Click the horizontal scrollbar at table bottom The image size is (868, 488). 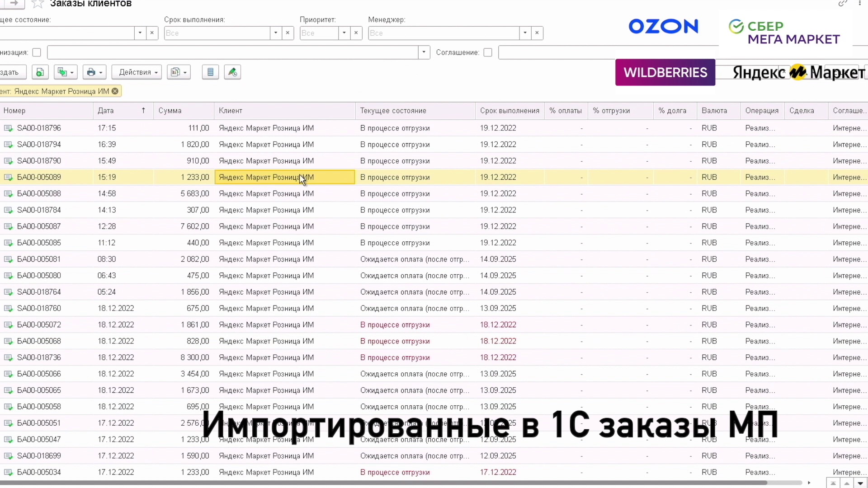(384, 483)
